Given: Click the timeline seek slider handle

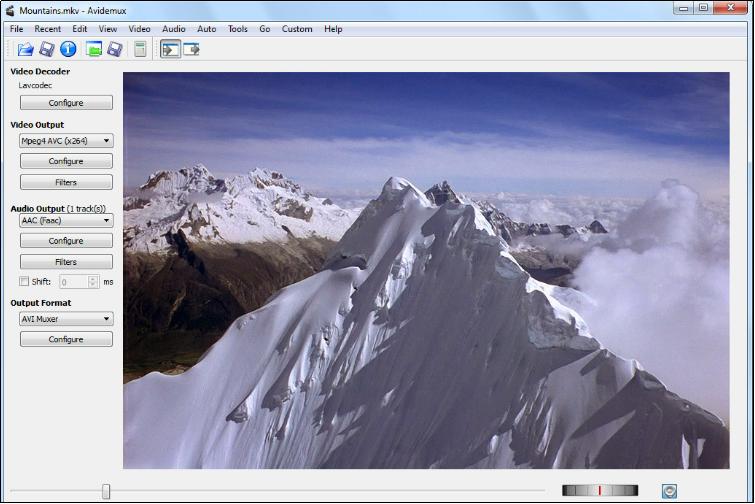Looking at the screenshot, I should [x=106, y=491].
